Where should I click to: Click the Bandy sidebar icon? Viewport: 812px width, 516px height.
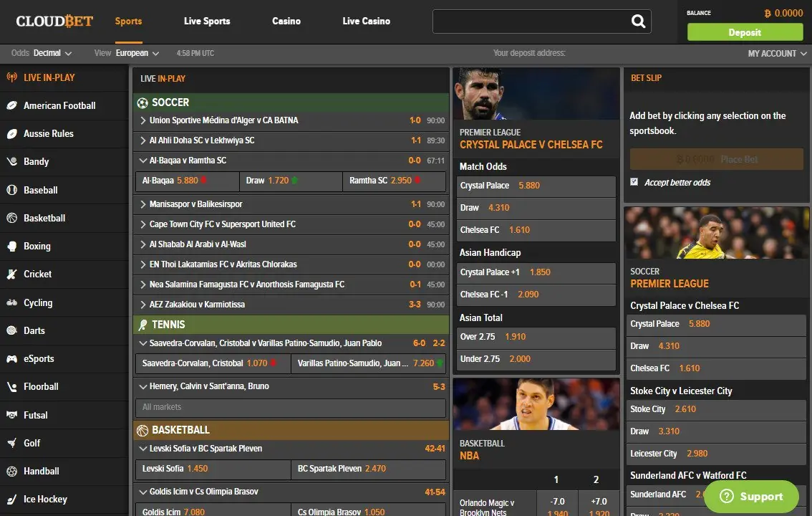coord(12,162)
